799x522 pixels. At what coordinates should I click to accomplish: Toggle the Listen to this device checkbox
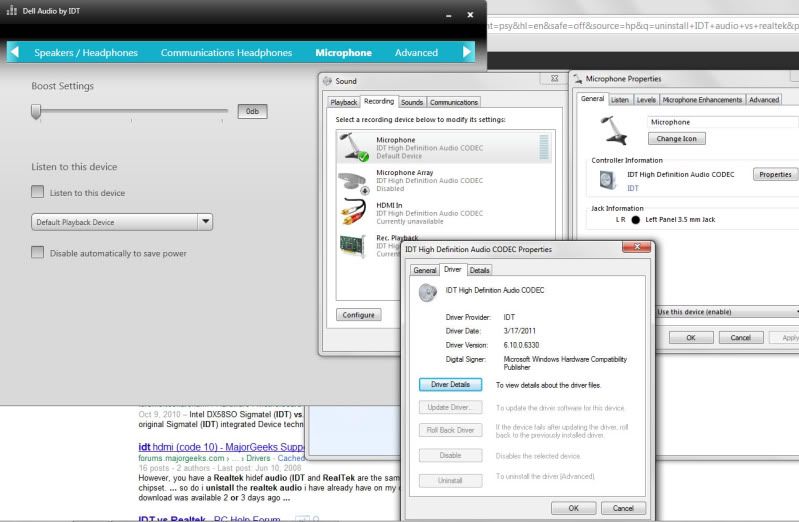click(x=37, y=192)
